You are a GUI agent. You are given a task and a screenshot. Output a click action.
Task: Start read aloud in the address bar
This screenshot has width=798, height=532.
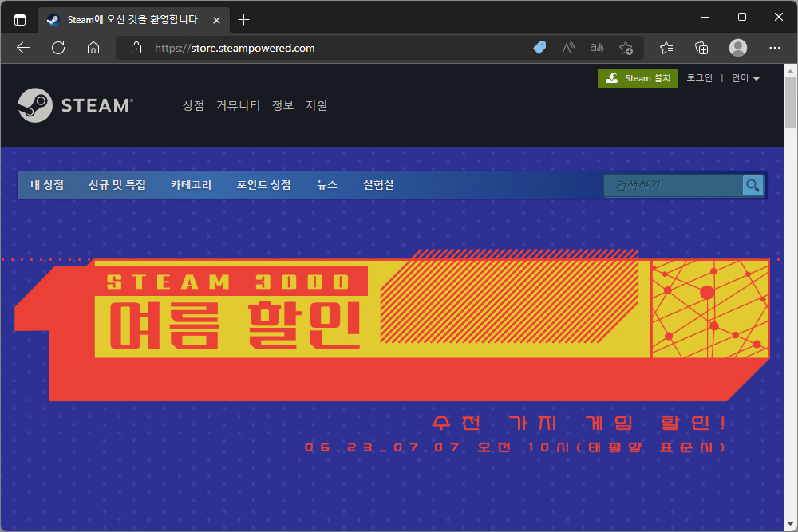[x=568, y=48]
